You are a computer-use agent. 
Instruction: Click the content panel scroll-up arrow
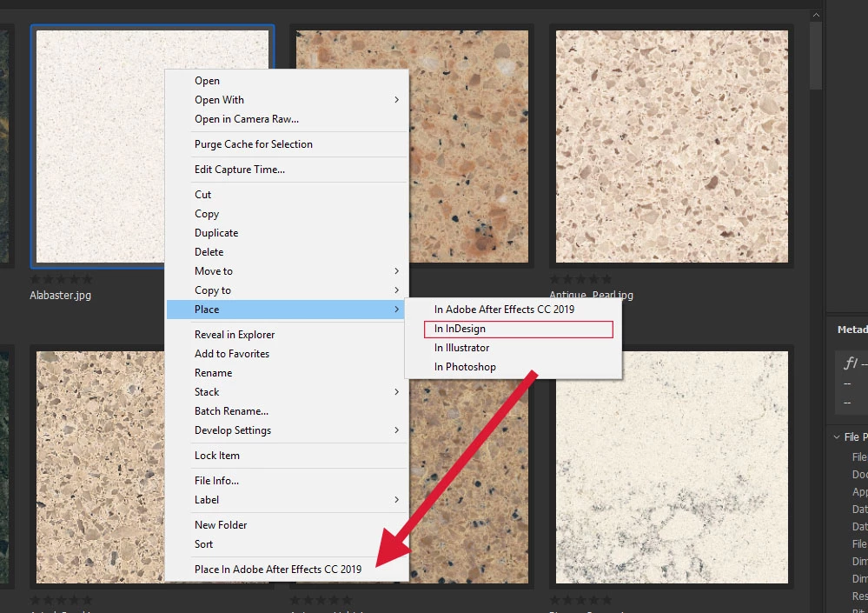click(815, 16)
